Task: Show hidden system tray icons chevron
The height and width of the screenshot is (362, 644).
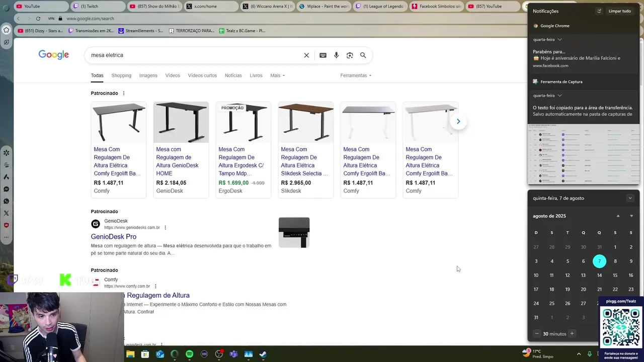Action: (579, 354)
